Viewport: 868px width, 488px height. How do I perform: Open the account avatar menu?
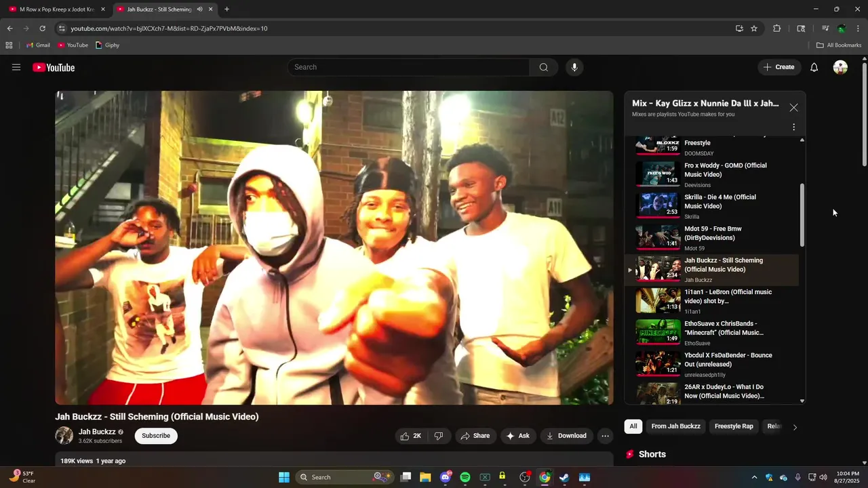tap(840, 67)
